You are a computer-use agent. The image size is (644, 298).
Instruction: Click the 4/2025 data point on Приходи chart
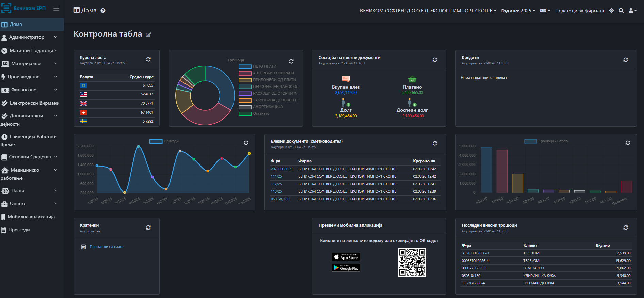coord(138,146)
